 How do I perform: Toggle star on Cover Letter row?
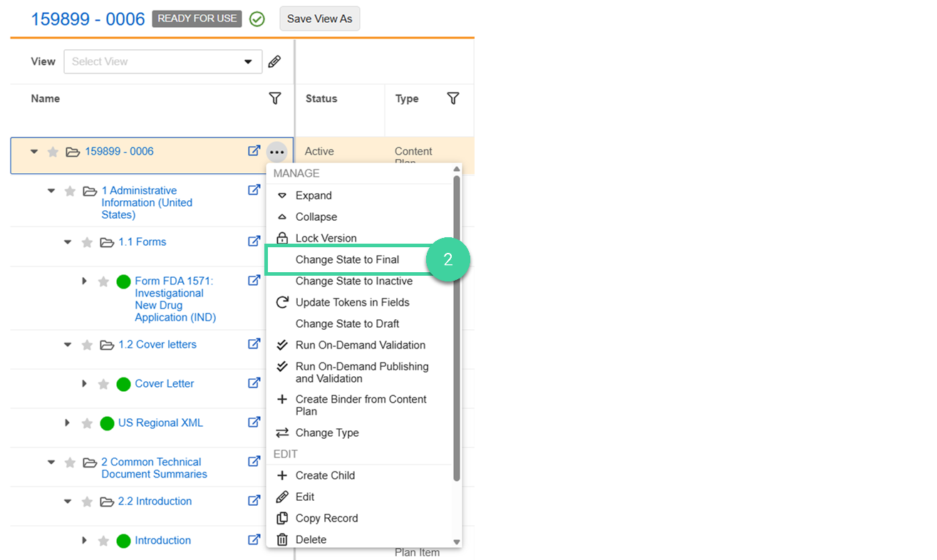pyautogui.click(x=103, y=384)
